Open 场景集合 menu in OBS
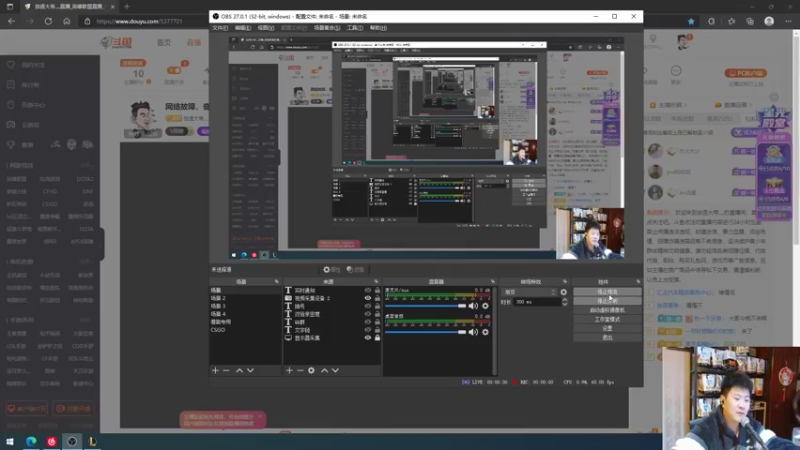 point(327,28)
